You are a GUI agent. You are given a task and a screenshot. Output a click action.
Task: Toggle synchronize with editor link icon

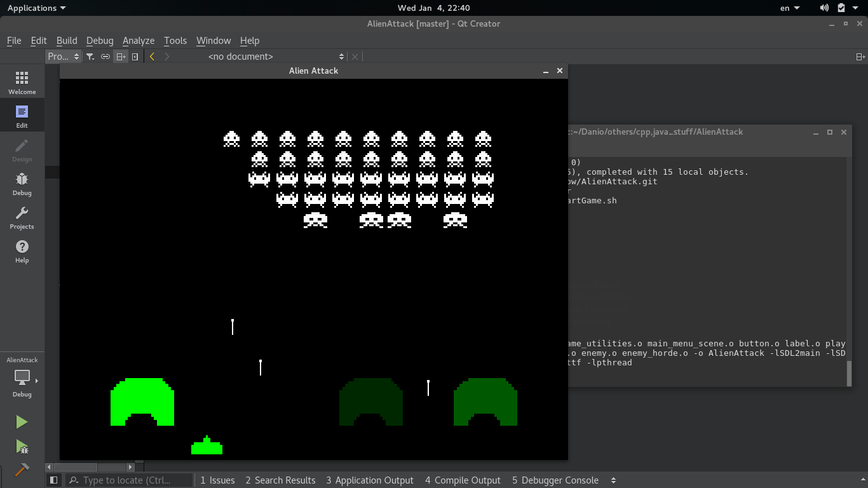105,57
